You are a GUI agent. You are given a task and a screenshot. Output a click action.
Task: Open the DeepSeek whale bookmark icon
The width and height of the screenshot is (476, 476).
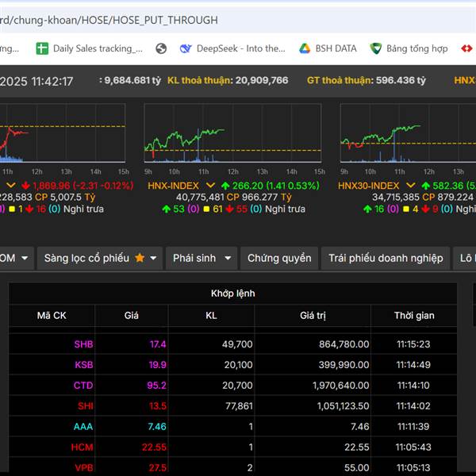point(186,48)
